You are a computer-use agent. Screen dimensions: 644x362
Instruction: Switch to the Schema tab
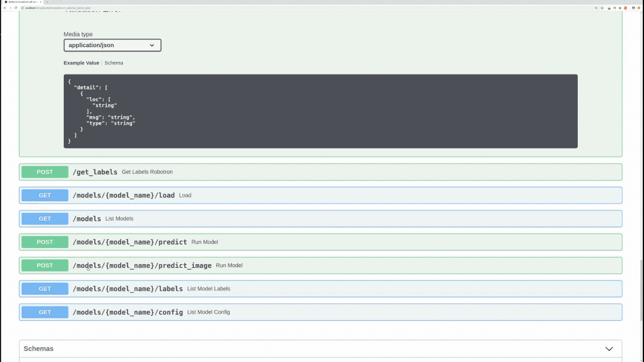[x=114, y=63]
